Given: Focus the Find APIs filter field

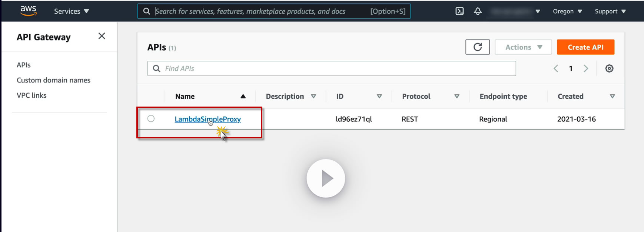Looking at the screenshot, I should tap(332, 68).
